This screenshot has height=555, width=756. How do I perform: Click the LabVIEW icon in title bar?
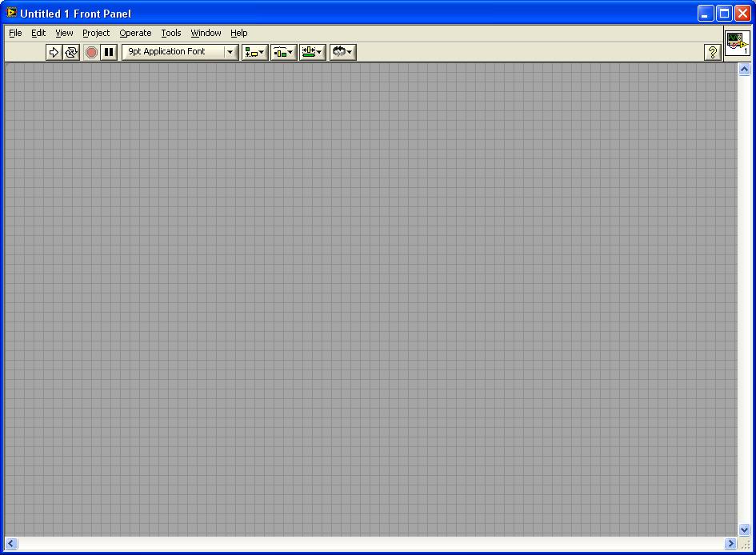pyautogui.click(x=11, y=13)
